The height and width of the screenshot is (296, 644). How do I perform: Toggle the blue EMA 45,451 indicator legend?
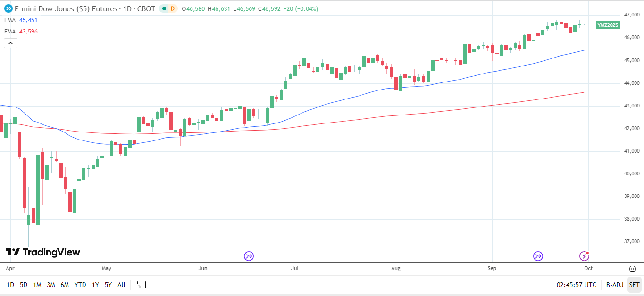[21, 20]
